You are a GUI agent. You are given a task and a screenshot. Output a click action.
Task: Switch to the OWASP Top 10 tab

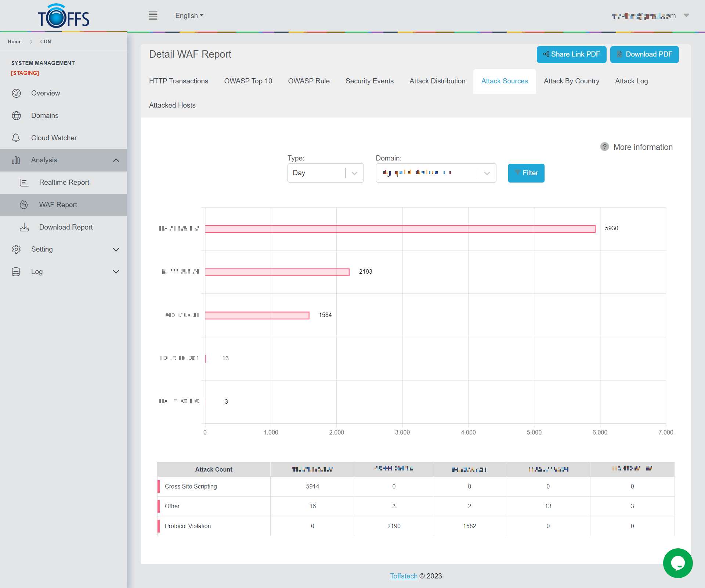click(248, 81)
